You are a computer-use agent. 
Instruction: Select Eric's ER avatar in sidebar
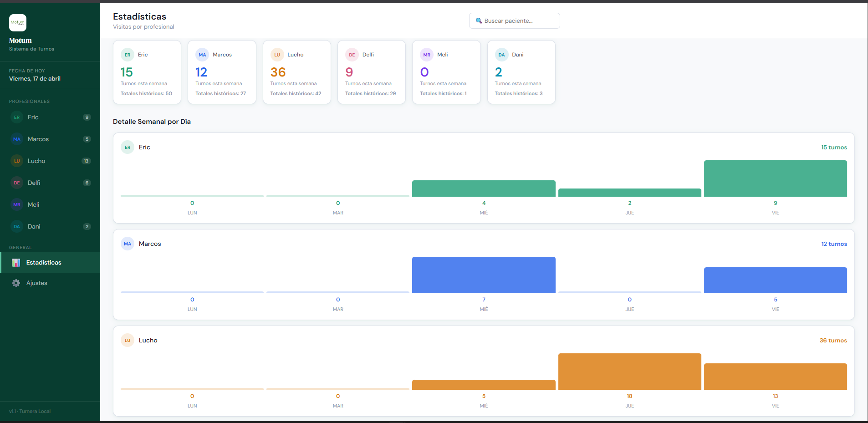[x=17, y=117]
